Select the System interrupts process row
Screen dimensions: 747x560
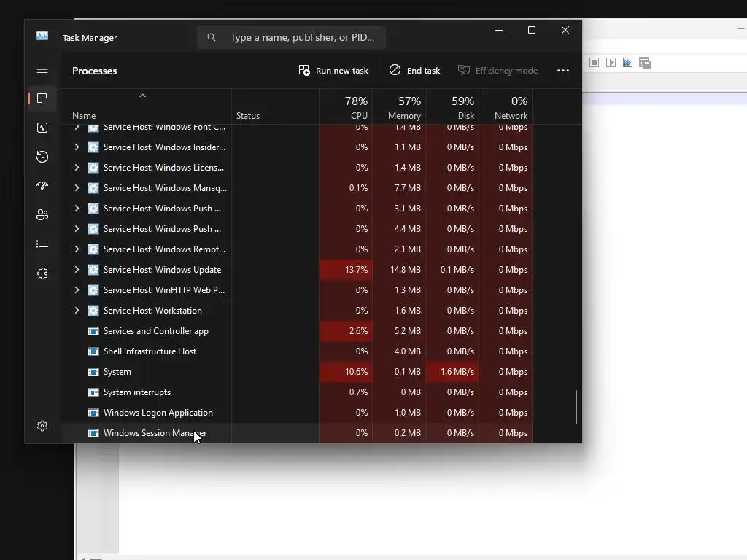(296, 392)
